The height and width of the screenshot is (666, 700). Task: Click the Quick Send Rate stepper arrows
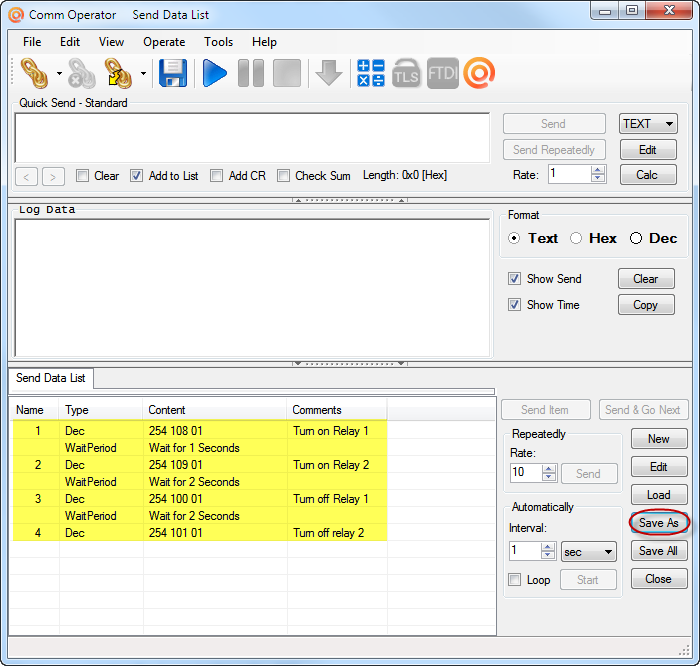tap(598, 174)
